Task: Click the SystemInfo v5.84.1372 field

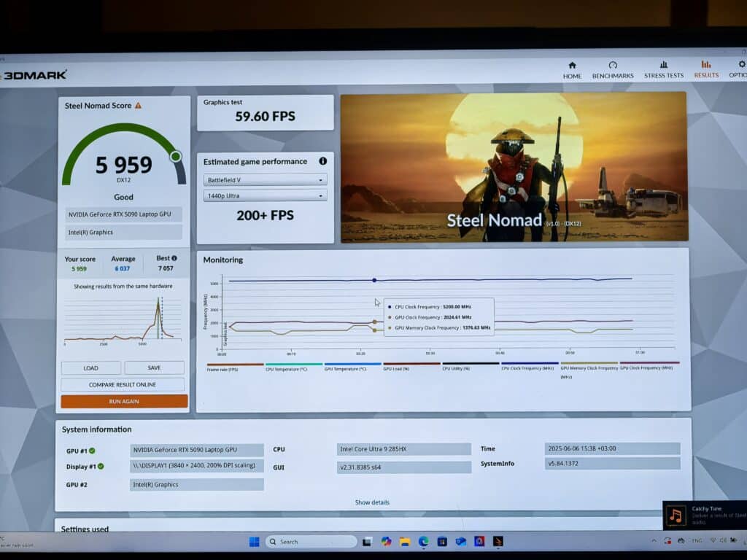Action: tap(612, 463)
